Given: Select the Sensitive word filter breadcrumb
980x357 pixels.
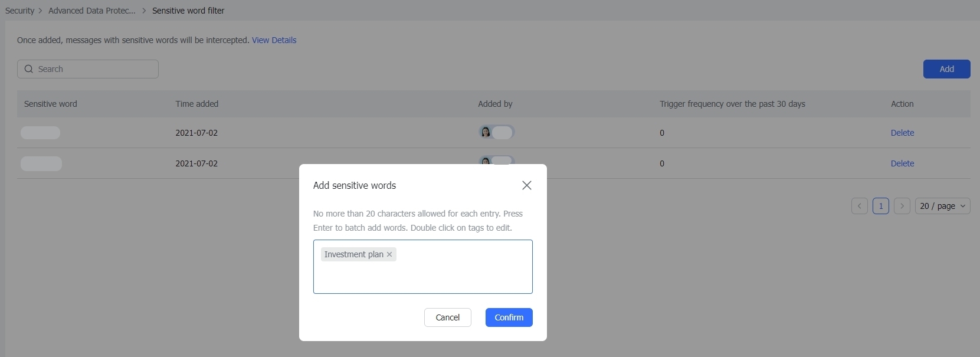Looking at the screenshot, I should [x=188, y=11].
